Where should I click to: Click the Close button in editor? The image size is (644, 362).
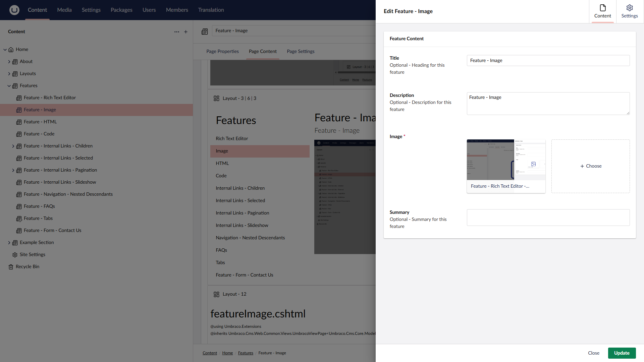593,353
